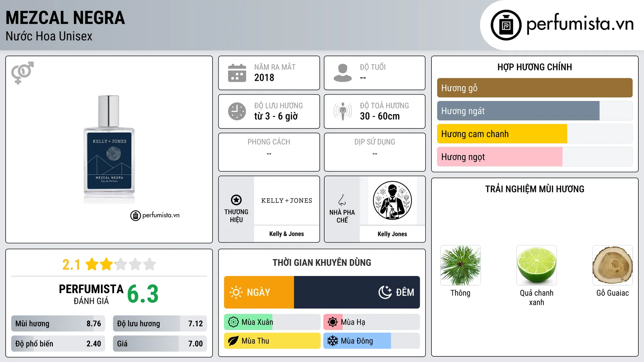This screenshot has height=362, width=644.
Task: Click the Mùa Đông season bar
Action: 372,341
